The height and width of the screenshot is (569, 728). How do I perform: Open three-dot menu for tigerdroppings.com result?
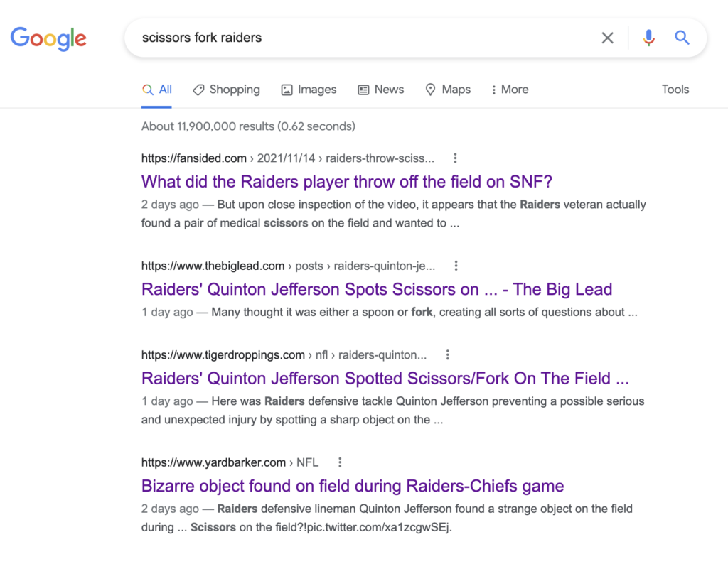coord(448,355)
